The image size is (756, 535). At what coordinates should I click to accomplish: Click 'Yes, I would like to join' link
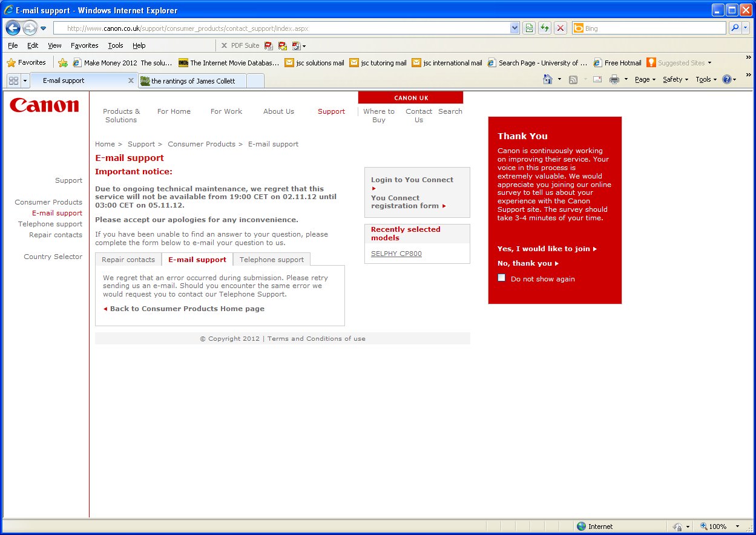click(547, 249)
